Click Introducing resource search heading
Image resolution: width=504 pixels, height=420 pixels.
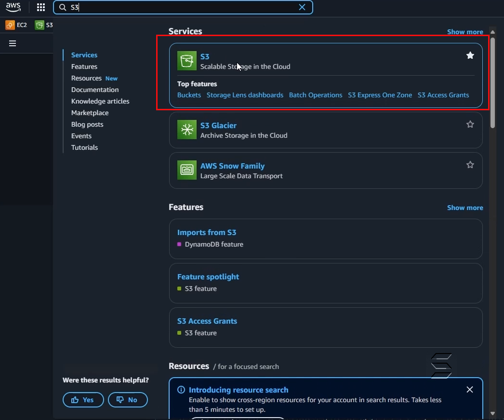tap(239, 390)
